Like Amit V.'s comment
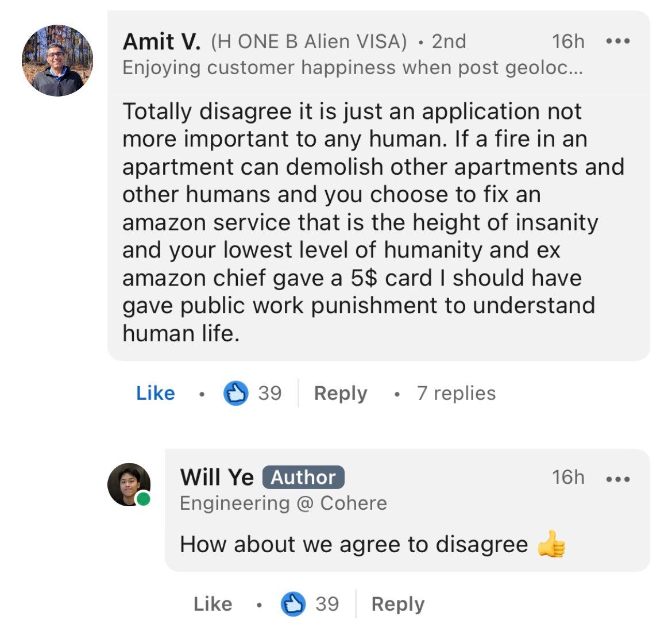 point(156,393)
